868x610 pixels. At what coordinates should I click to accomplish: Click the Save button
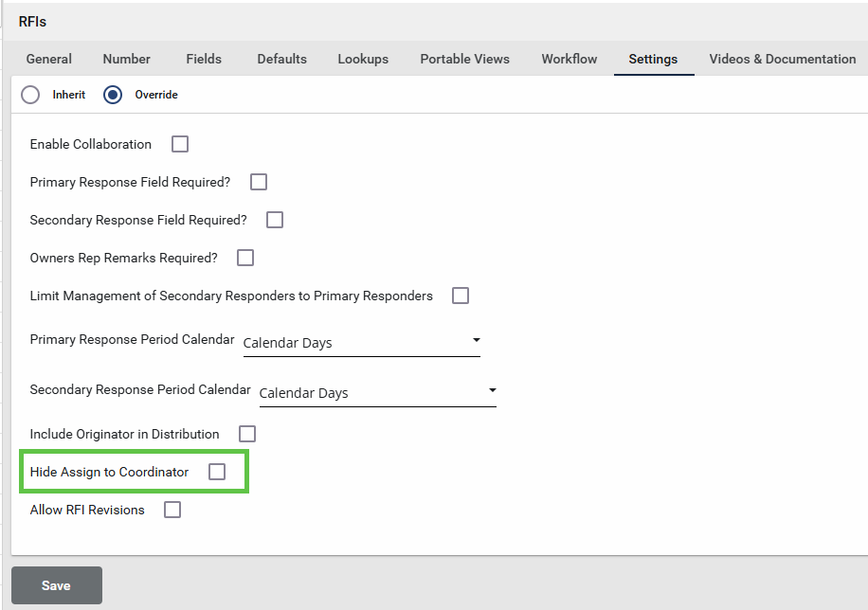[x=56, y=585]
